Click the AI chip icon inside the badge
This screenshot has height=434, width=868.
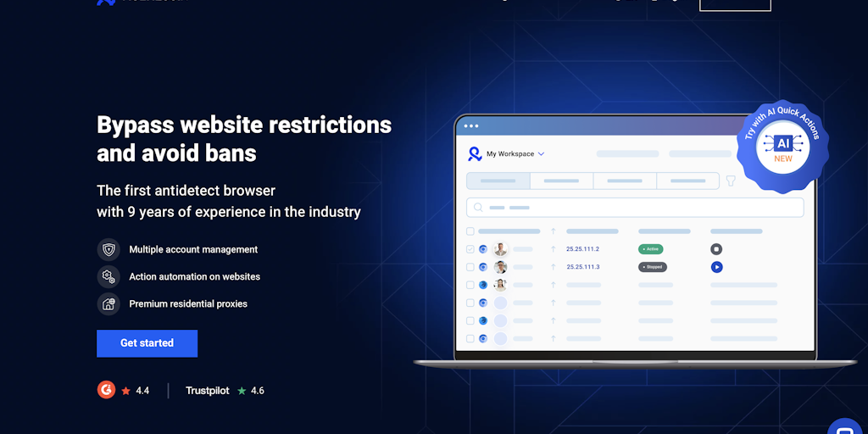(783, 142)
